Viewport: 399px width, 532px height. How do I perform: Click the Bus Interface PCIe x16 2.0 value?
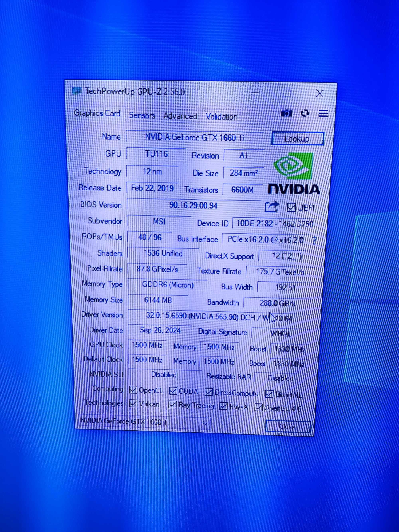coord(266,240)
